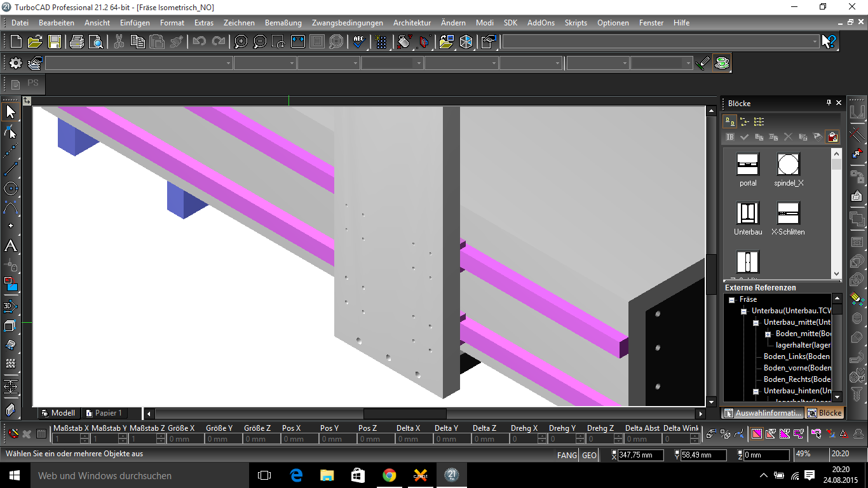
Task: Switch to the Auswahlinformation tab
Action: click(763, 413)
